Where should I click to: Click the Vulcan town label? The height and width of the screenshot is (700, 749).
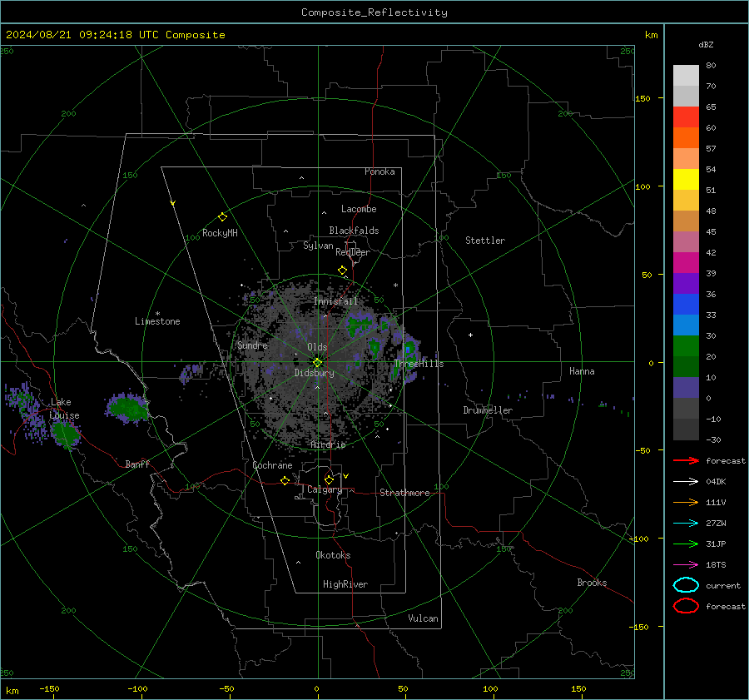click(423, 618)
